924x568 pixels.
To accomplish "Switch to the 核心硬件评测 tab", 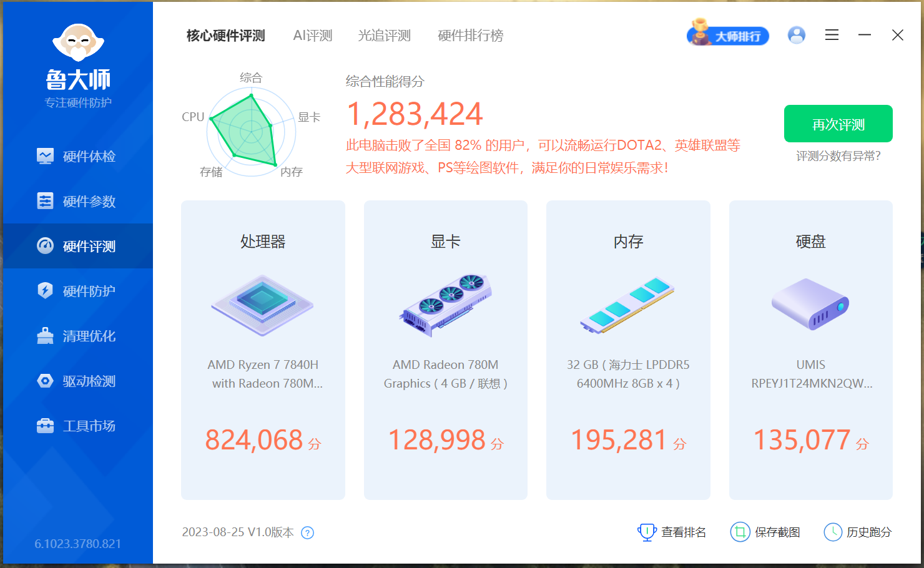I will pos(226,36).
